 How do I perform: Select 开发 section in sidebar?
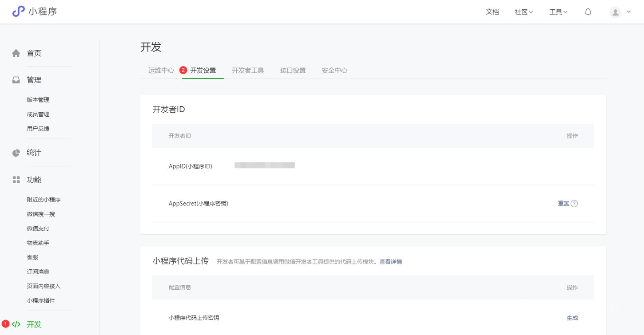(34, 324)
